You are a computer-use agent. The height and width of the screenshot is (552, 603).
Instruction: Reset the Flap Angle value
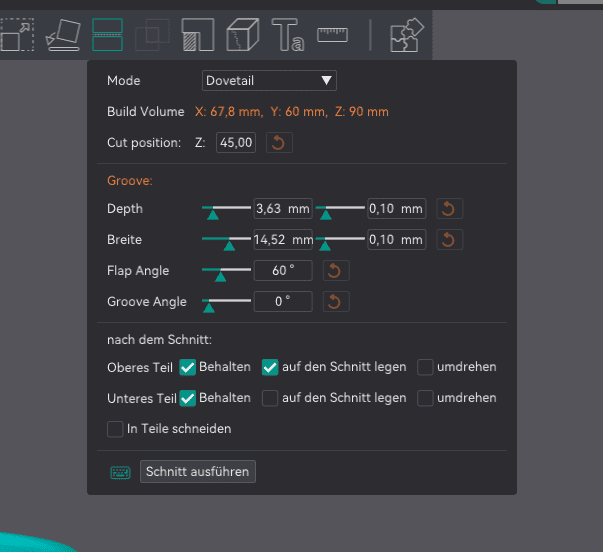click(x=336, y=270)
